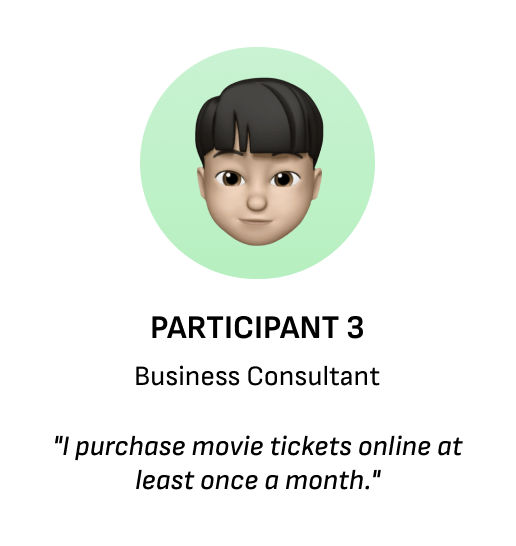Viewport: 516px width, 546px height.
Task: Click the Participant 3 memoji avatar face
Action: coord(259,162)
